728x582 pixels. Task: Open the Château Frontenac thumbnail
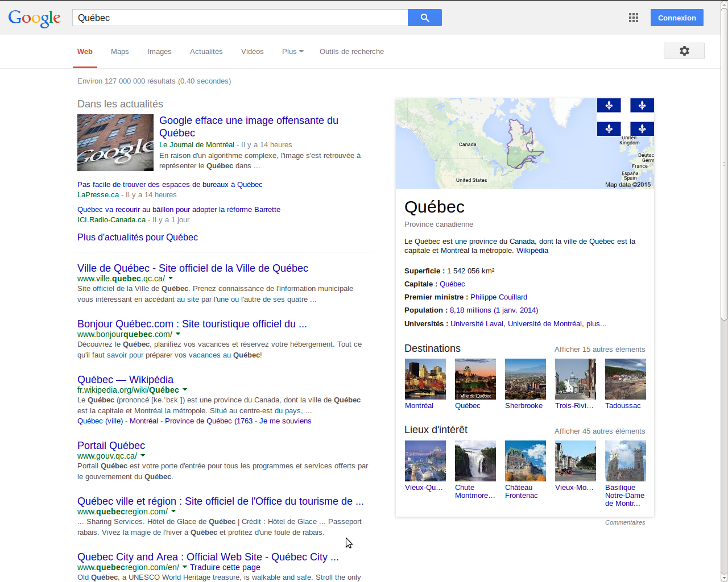[x=526, y=461]
